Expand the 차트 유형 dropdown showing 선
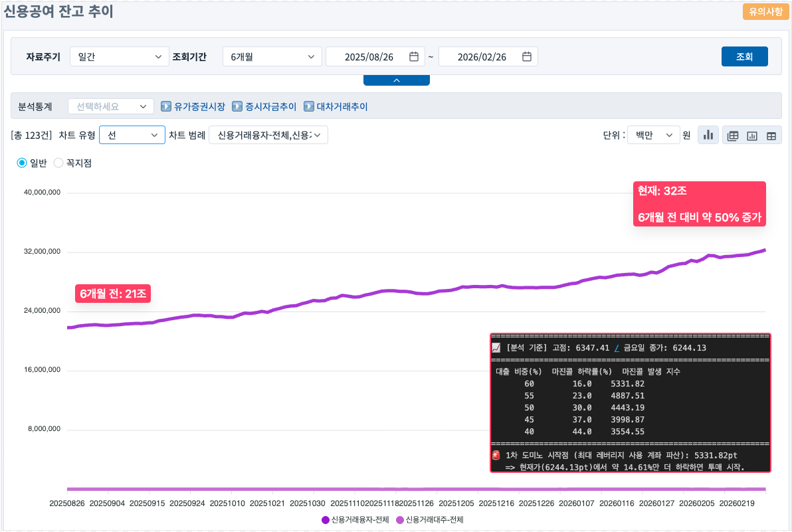This screenshot has width=792, height=532. [x=132, y=135]
